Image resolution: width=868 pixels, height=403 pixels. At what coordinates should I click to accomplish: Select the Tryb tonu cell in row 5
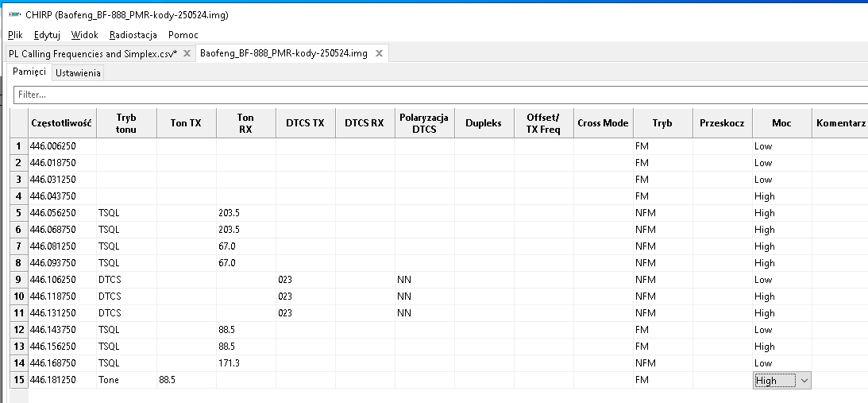(x=126, y=213)
